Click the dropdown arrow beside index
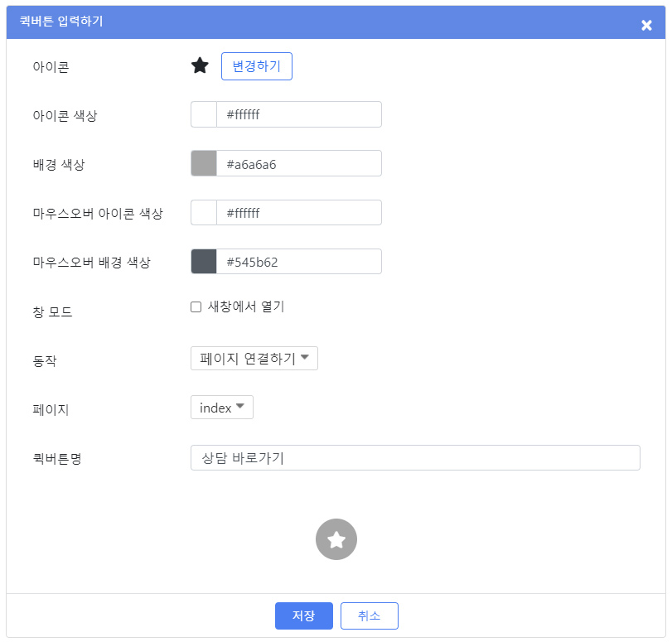Screen dimensions: 672x642 tap(240, 406)
